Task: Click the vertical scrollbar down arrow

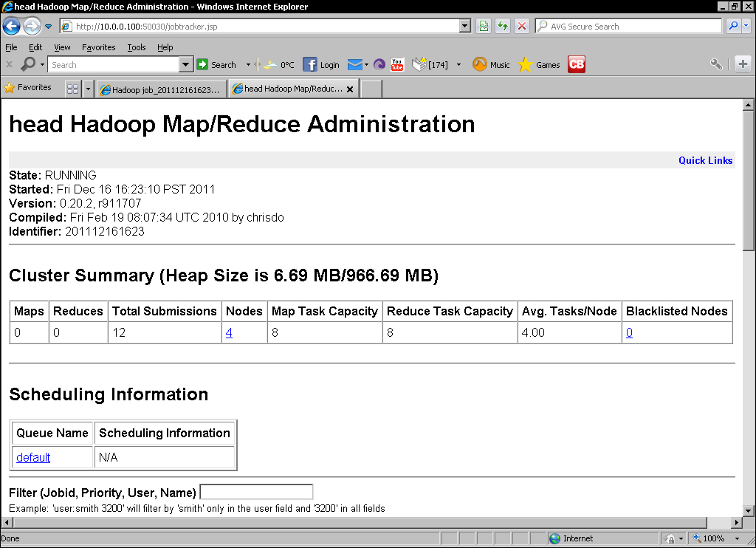Action: click(749, 510)
